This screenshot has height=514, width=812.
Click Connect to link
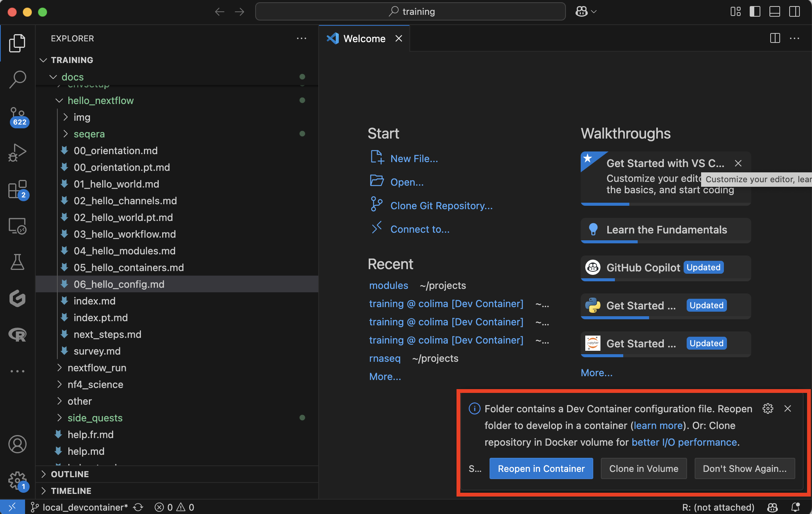tap(420, 229)
